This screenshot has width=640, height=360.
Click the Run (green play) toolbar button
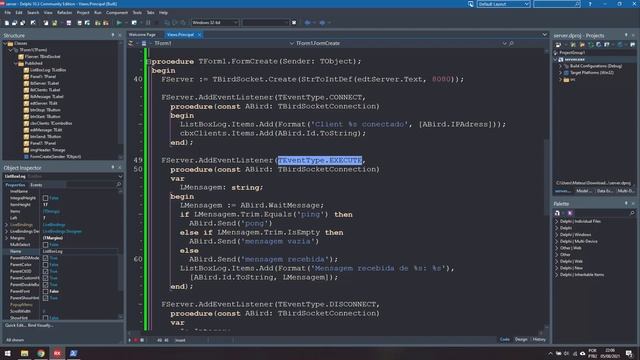click(119, 23)
